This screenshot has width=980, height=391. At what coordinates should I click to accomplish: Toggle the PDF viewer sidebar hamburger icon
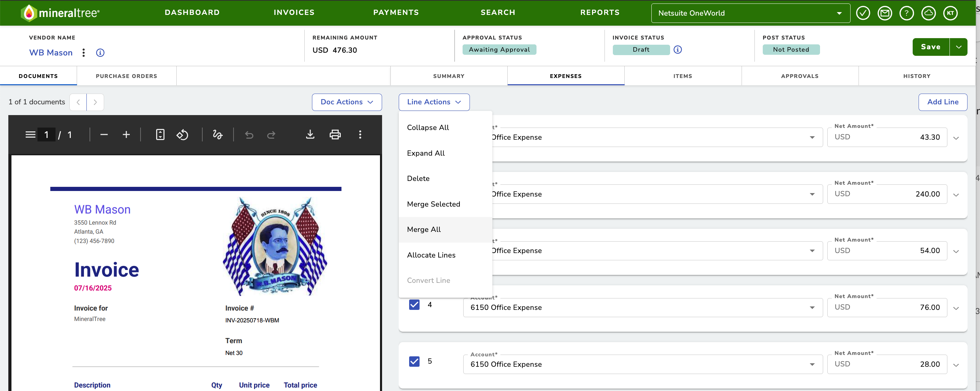click(31, 134)
